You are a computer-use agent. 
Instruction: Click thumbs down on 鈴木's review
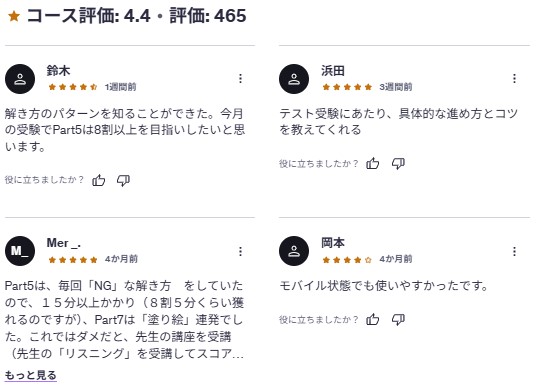(x=123, y=180)
